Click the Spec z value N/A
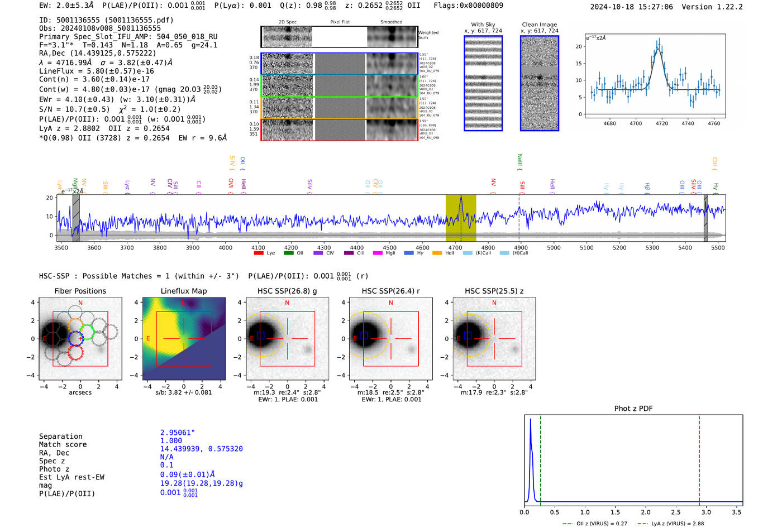782x532 pixels. (x=167, y=457)
